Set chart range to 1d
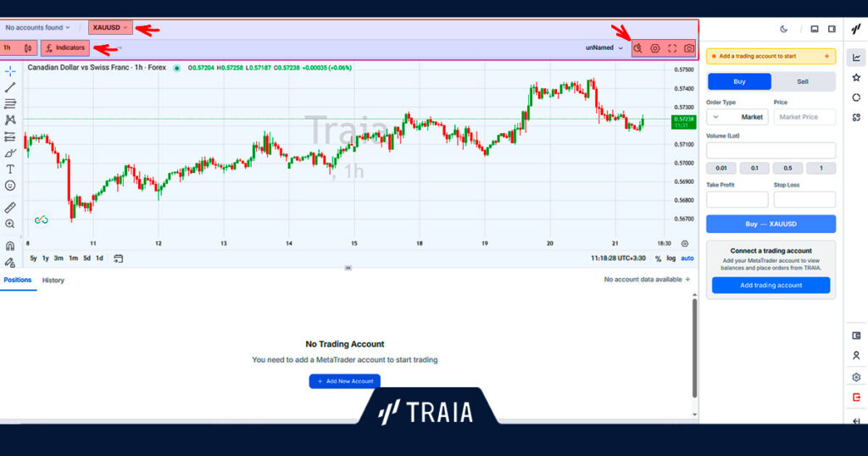The image size is (868, 456). (100, 259)
